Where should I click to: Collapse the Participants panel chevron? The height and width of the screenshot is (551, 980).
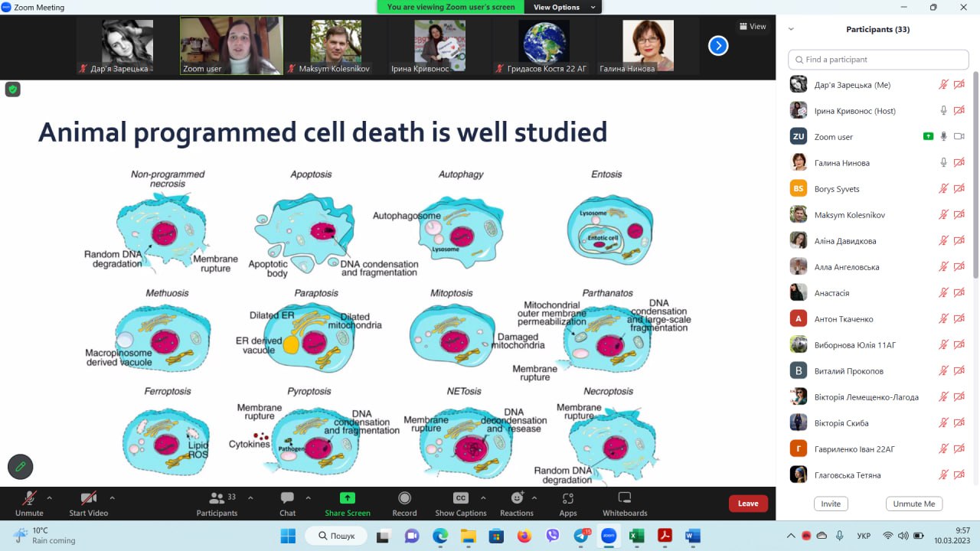coord(791,29)
